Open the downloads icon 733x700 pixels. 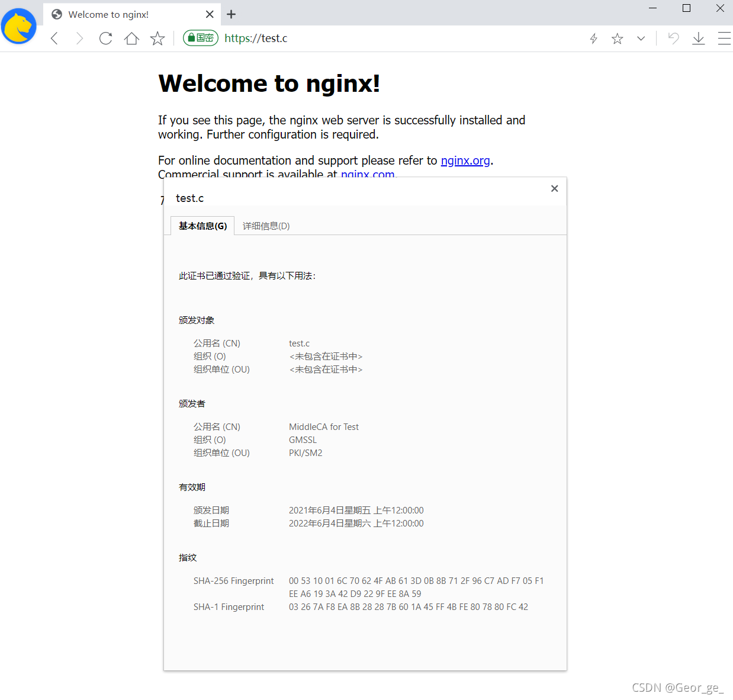tap(699, 38)
